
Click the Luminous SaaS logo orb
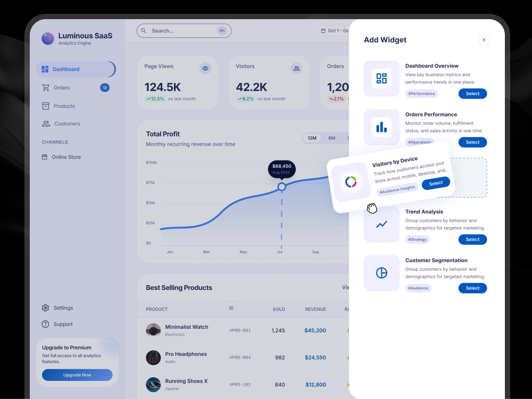[x=48, y=39]
